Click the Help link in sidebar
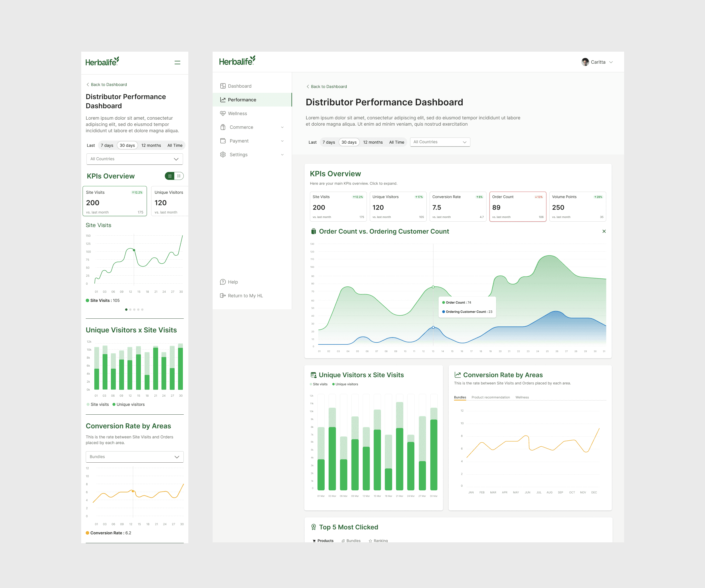 pyautogui.click(x=233, y=282)
